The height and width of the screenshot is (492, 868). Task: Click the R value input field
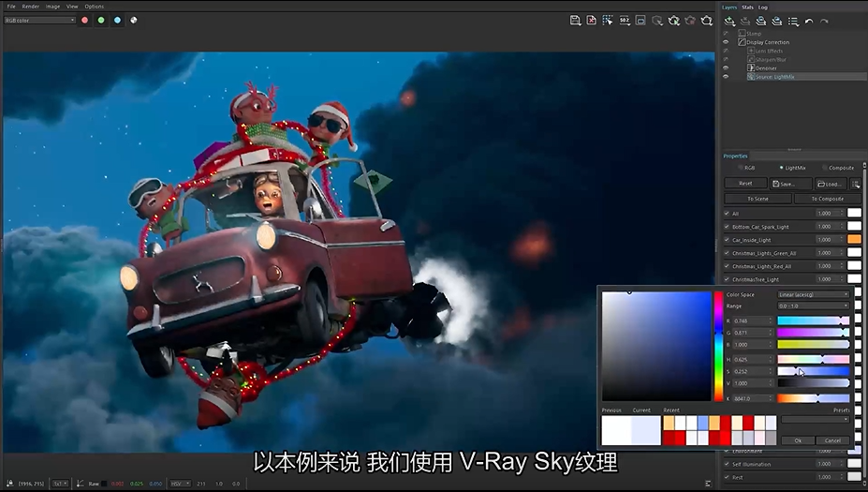point(752,321)
